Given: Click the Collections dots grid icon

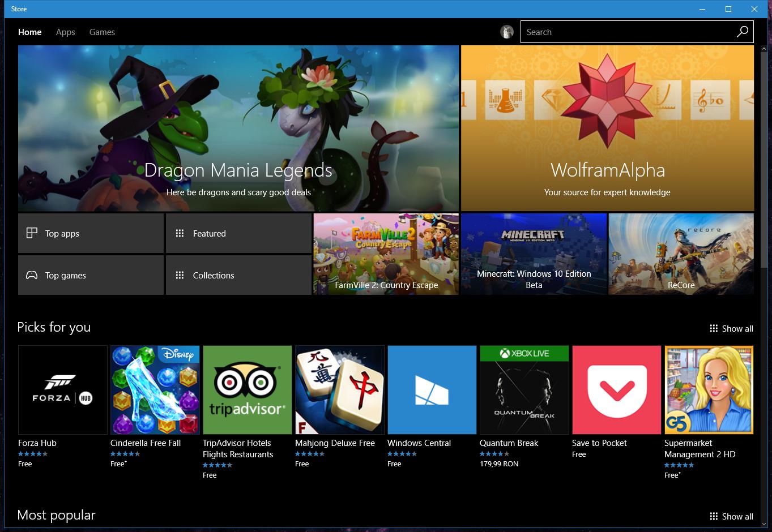Looking at the screenshot, I should (180, 275).
